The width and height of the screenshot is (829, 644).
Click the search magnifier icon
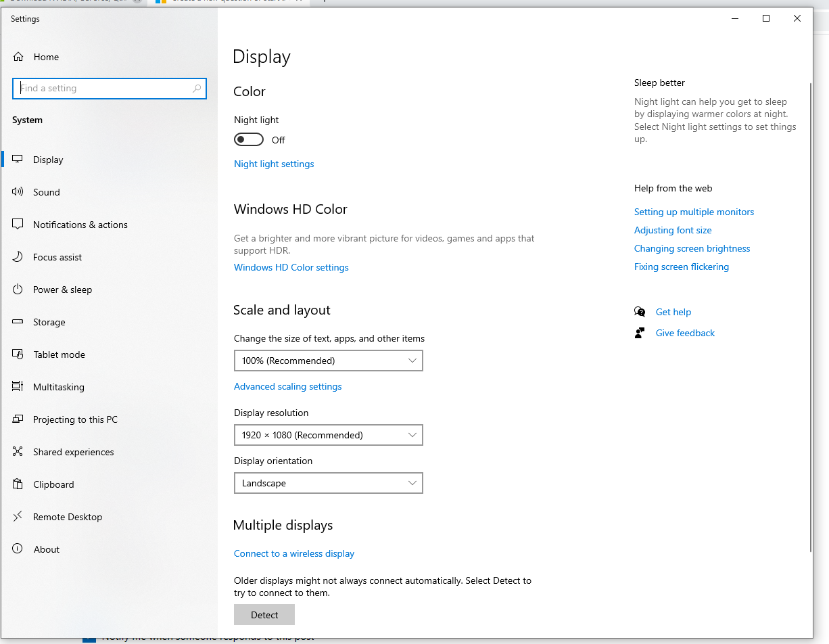point(197,89)
